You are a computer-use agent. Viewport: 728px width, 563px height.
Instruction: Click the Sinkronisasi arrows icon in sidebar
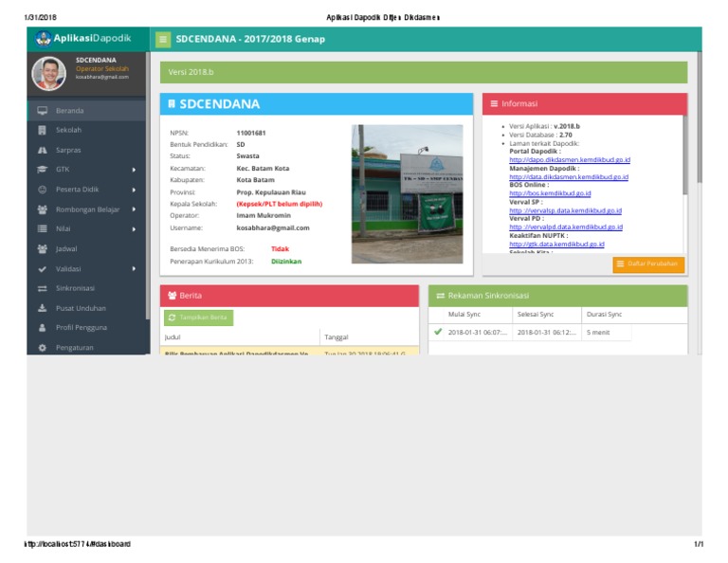pos(43,288)
